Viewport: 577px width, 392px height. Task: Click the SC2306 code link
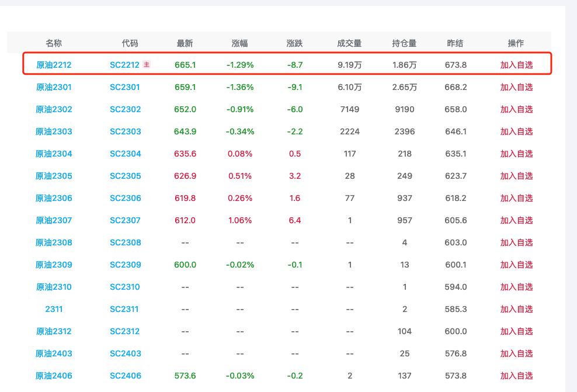point(125,198)
